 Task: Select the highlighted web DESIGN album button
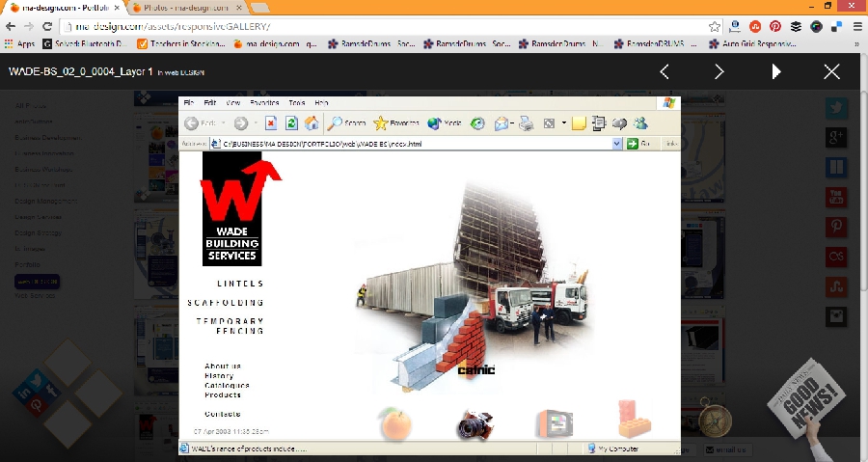(37, 282)
